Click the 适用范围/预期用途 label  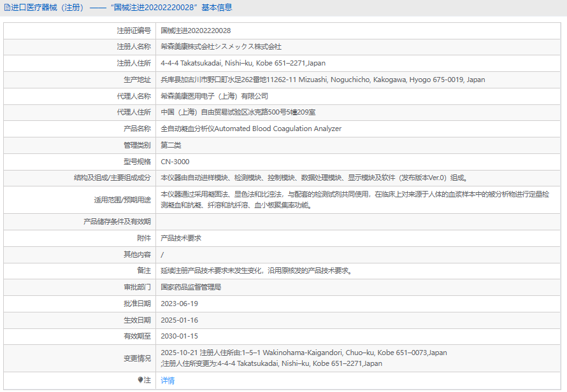click(x=122, y=200)
